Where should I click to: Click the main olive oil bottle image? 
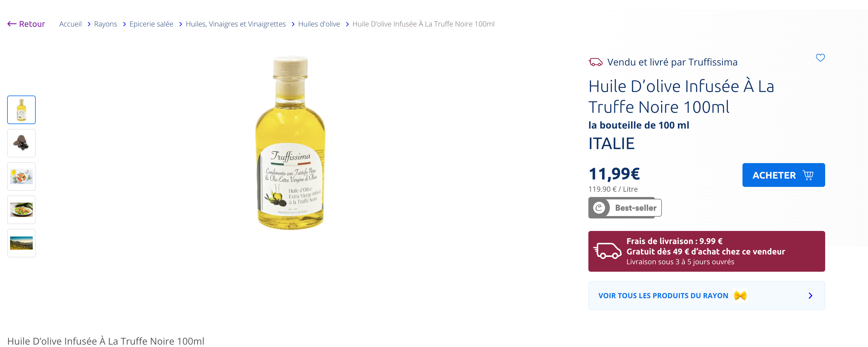pyautogui.click(x=290, y=143)
